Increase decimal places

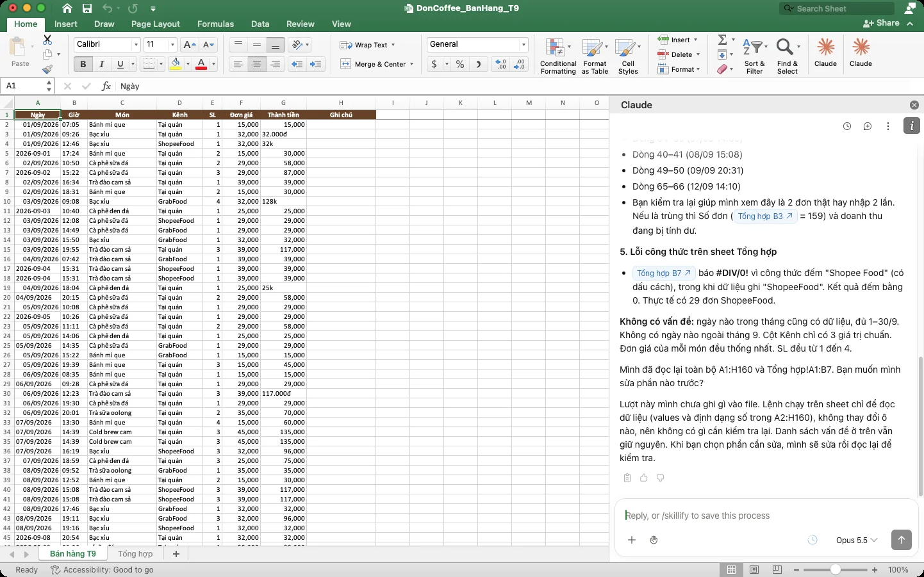501,64
